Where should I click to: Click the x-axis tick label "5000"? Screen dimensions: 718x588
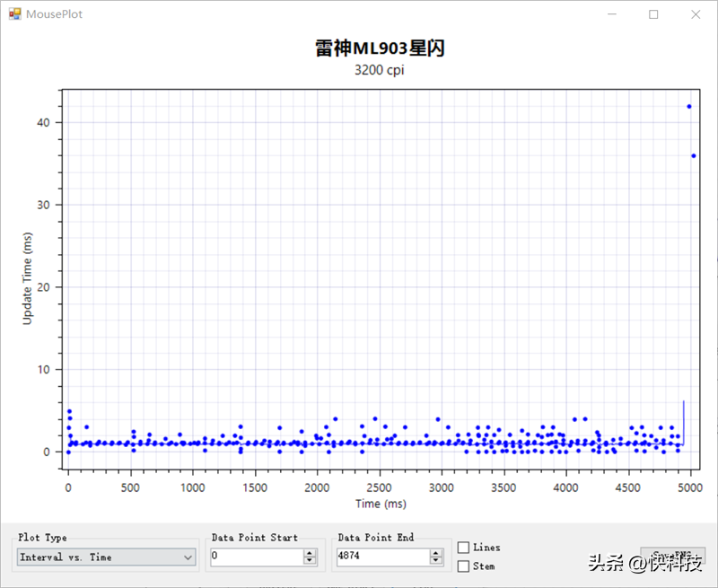coord(690,487)
